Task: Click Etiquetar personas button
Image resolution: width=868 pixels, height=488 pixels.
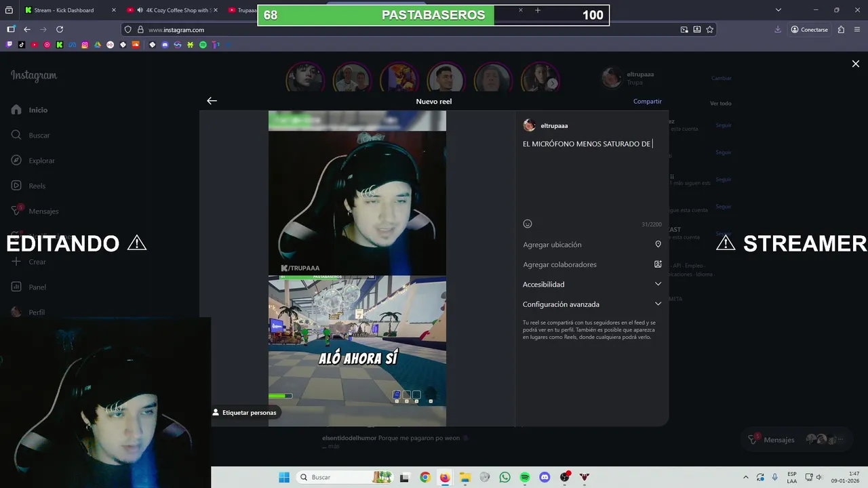Action: click(x=245, y=412)
